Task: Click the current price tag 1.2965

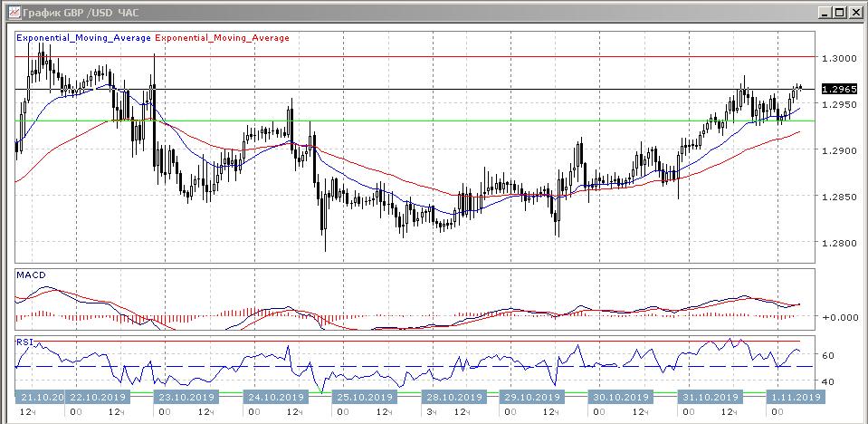Action: (x=838, y=89)
